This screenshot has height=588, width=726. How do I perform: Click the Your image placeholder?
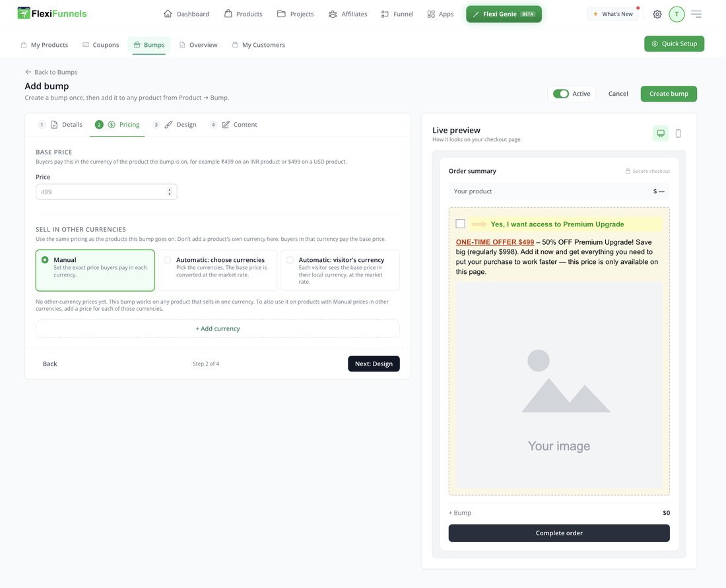click(x=559, y=385)
